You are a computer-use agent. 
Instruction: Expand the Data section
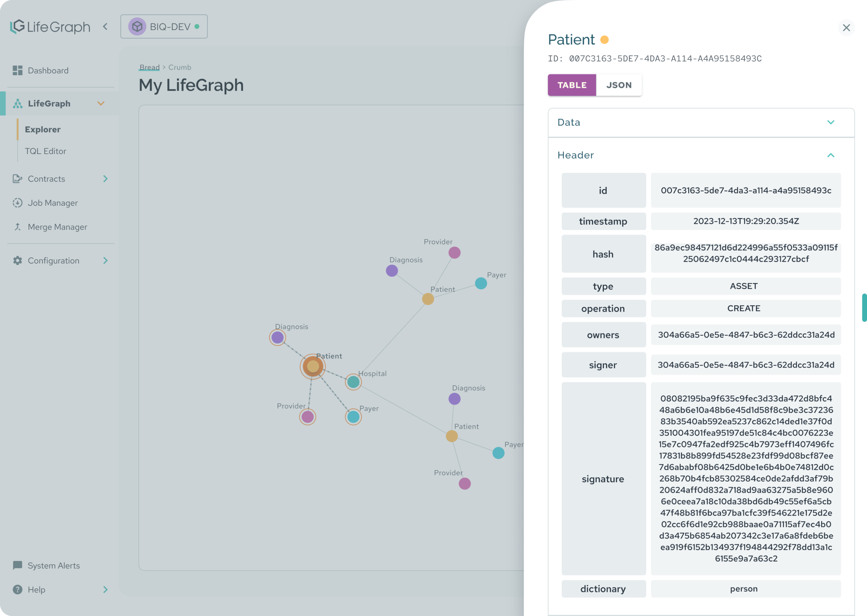pos(830,122)
